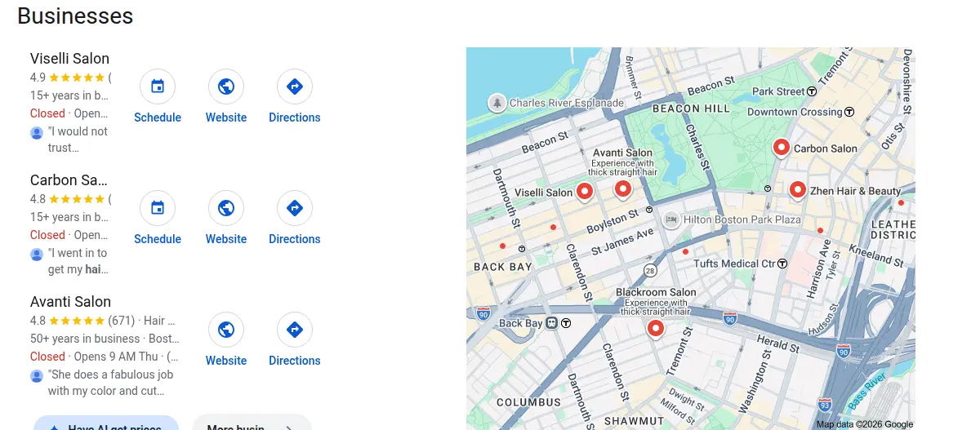Click the "She does a fabulous job" review snippet
980x430 pixels.
tap(111, 383)
